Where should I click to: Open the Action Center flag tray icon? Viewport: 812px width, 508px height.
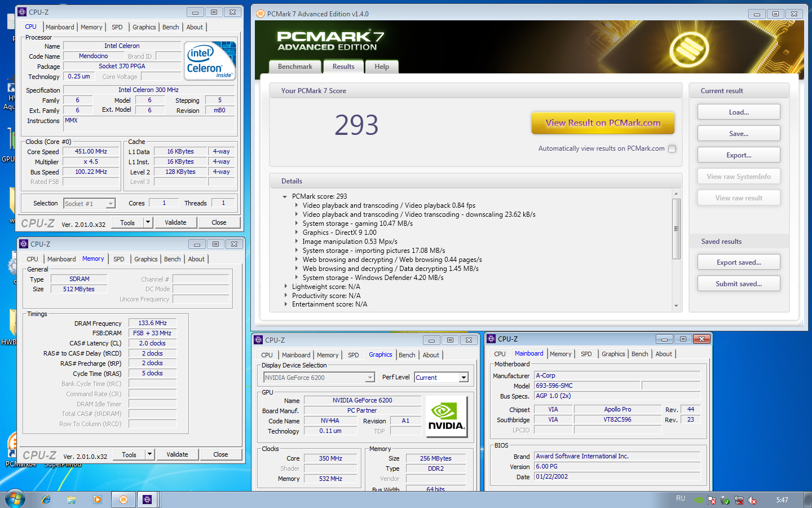coord(712,500)
